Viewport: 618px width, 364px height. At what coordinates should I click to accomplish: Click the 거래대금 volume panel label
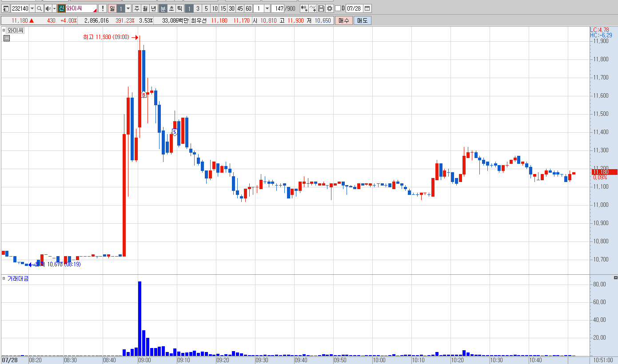coord(18,279)
